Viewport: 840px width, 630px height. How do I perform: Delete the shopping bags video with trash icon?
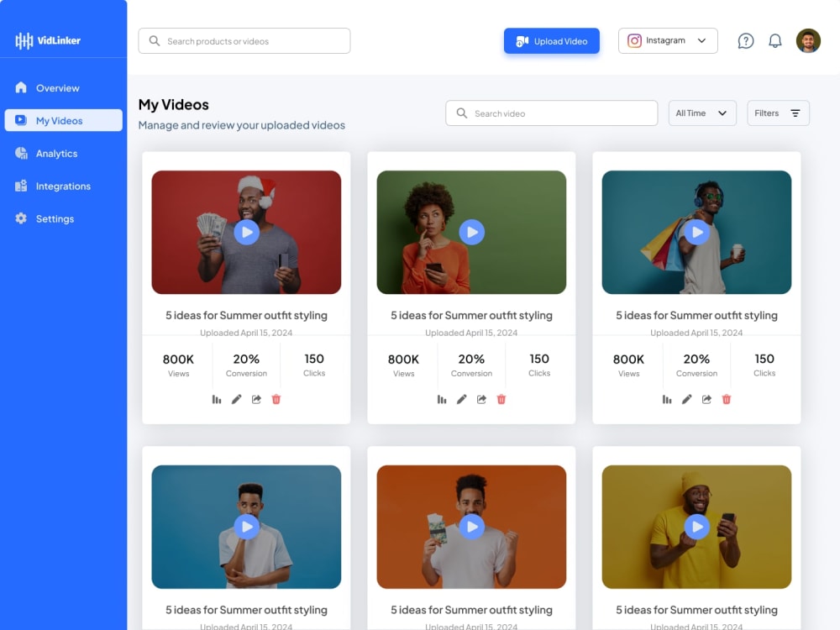[x=727, y=400]
